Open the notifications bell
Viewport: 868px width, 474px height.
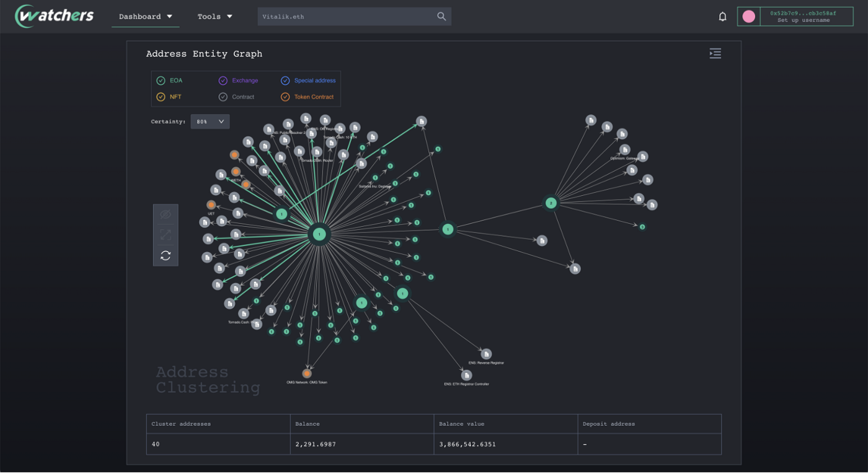coord(722,17)
